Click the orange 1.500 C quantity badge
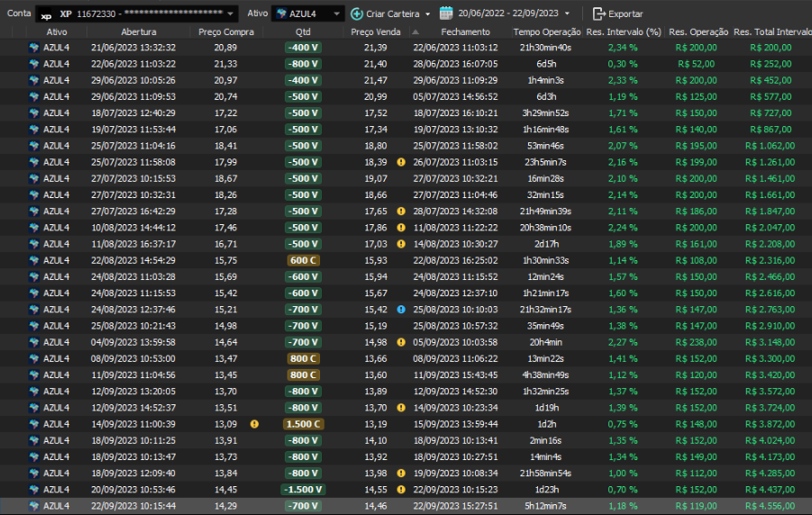 (x=302, y=424)
